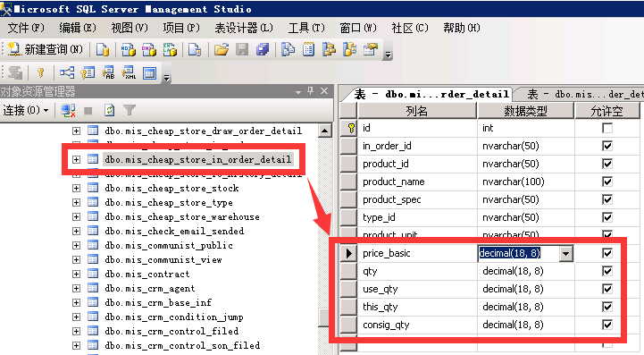Uncheck allow-null for product_name column
The image size is (644, 355).
click(607, 182)
